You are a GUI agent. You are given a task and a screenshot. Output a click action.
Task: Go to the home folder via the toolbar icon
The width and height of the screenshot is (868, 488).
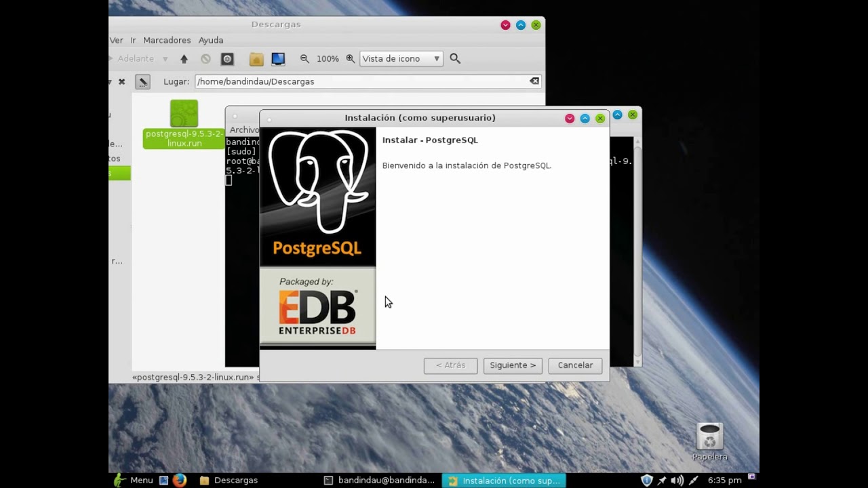[256, 59]
